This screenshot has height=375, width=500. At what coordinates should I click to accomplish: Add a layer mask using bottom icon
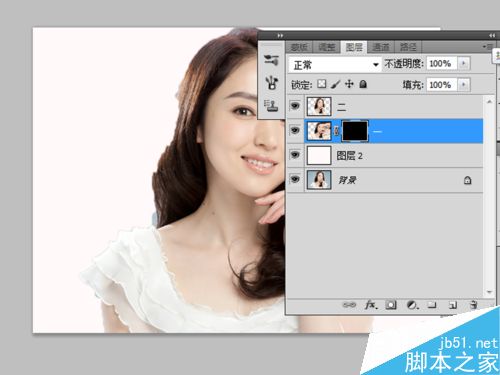[x=391, y=305]
